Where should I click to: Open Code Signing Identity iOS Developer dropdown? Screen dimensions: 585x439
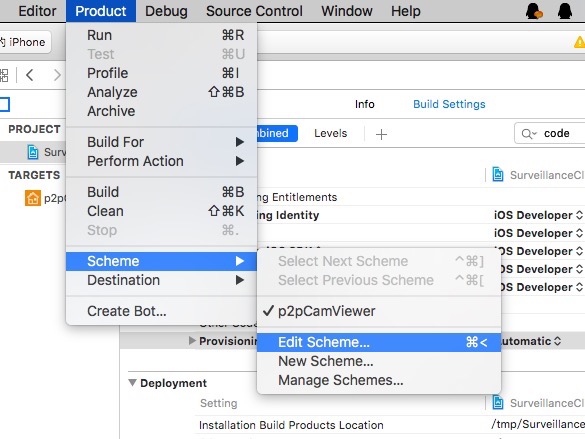[x=538, y=215]
